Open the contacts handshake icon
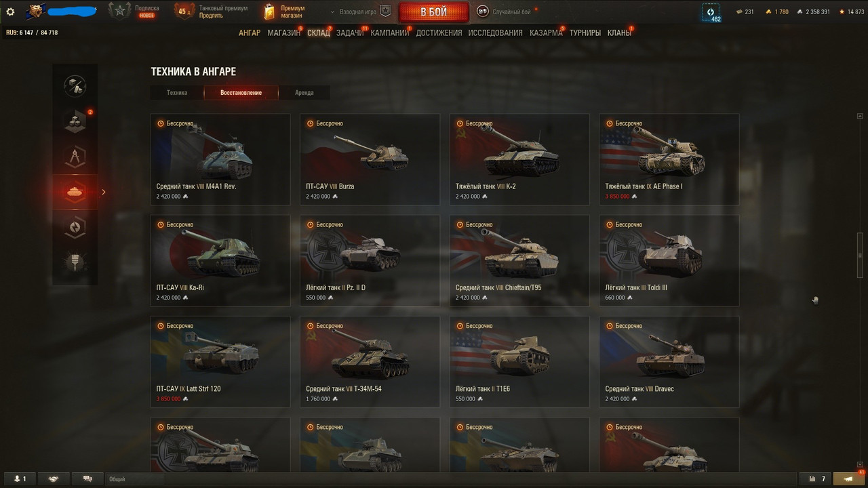The image size is (868, 488). 54,479
